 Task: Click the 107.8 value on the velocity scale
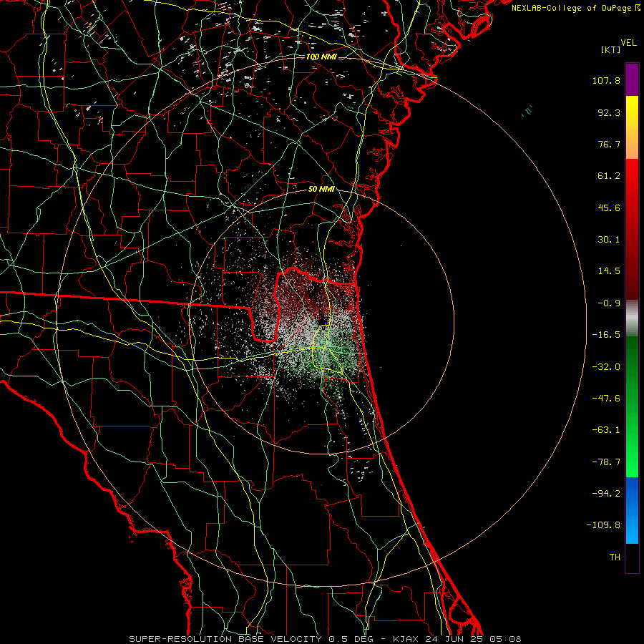[606, 80]
